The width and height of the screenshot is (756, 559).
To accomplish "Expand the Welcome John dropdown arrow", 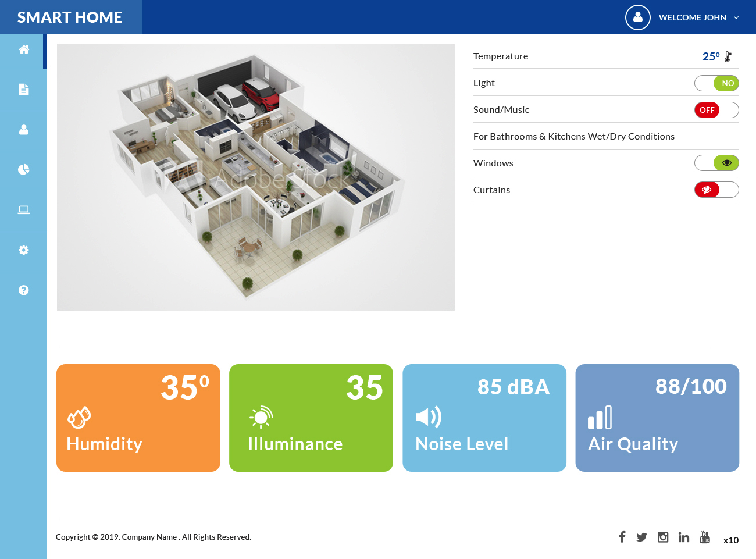I will click(x=736, y=17).
